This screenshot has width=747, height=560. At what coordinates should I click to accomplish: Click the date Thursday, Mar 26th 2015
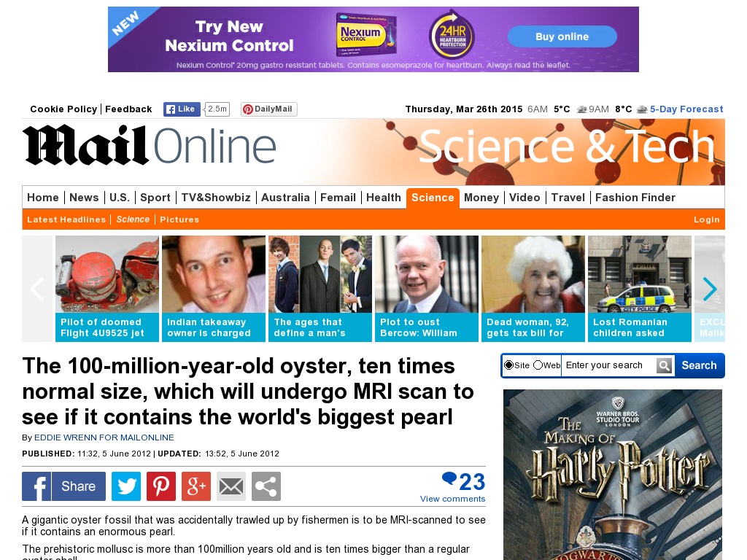coord(463,109)
